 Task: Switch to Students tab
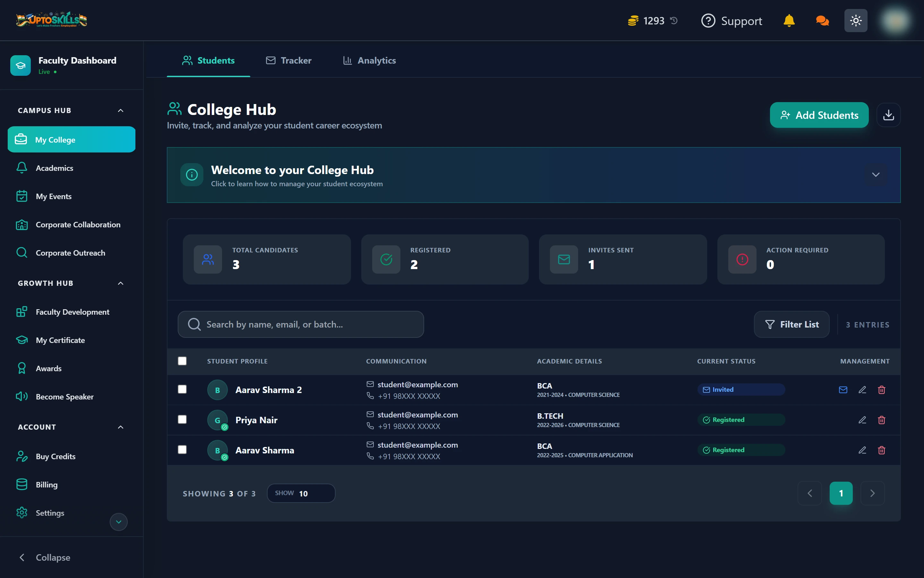(209, 60)
